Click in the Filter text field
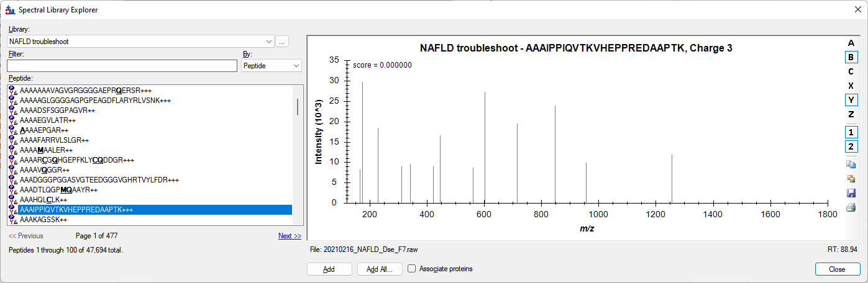This screenshot has width=868, height=283. (x=122, y=65)
